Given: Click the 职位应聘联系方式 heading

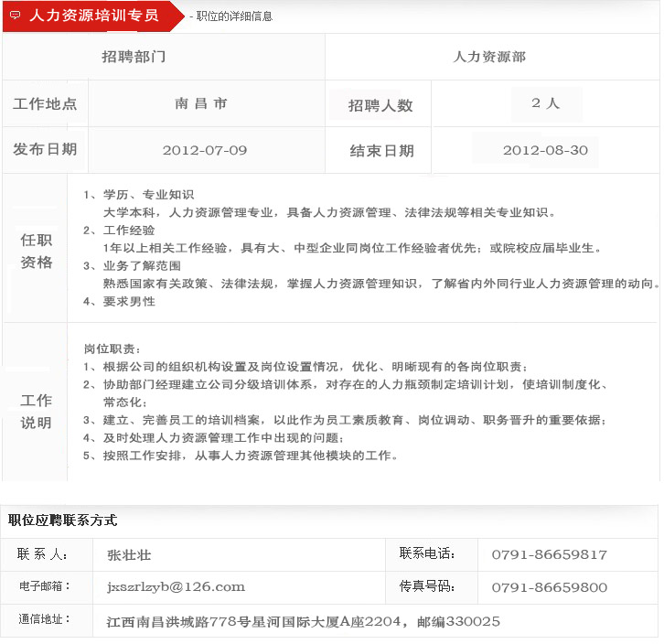Looking at the screenshot, I should point(62,520).
